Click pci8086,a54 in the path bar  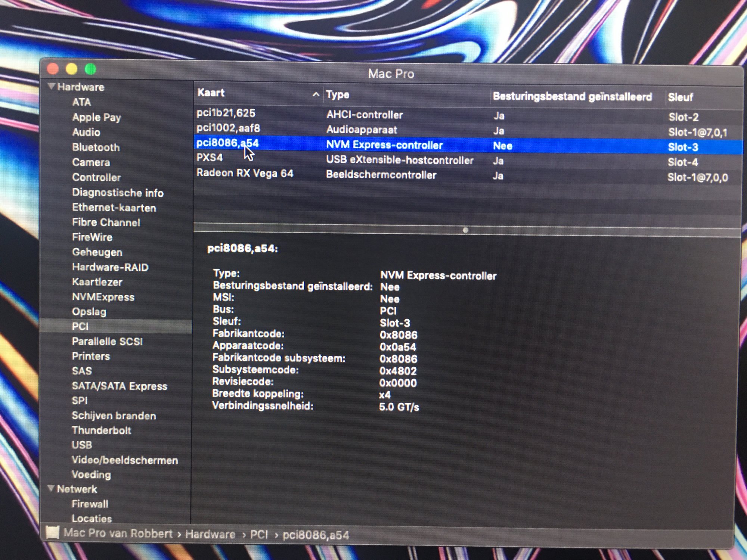pos(316,535)
